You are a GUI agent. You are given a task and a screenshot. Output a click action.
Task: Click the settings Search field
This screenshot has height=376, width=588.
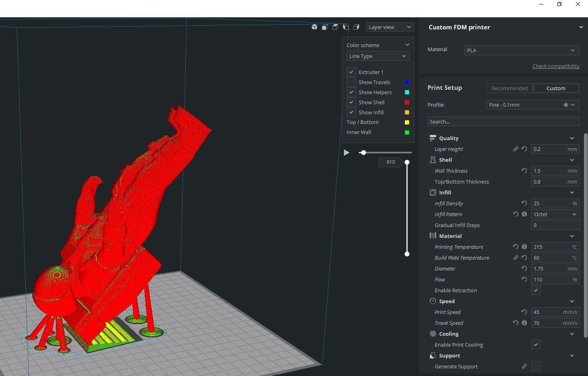pos(503,122)
